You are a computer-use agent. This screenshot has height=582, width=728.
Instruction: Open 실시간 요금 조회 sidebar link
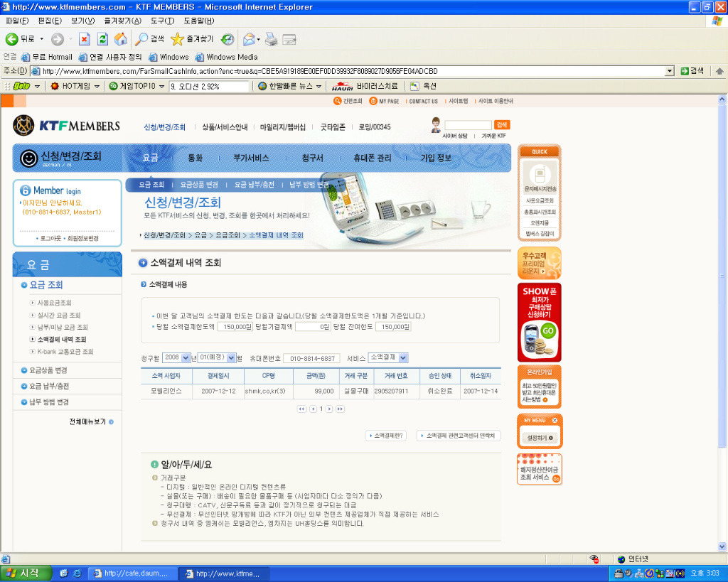[58, 315]
